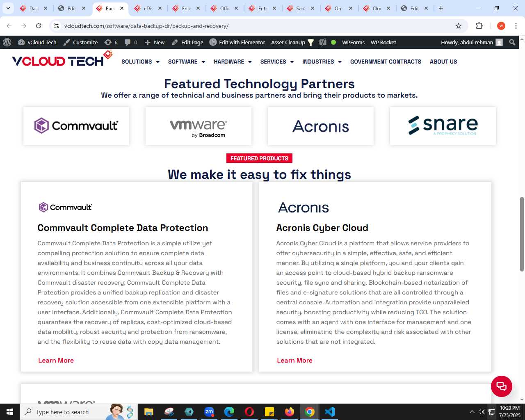Click Edit Page in admin bar

[187, 42]
